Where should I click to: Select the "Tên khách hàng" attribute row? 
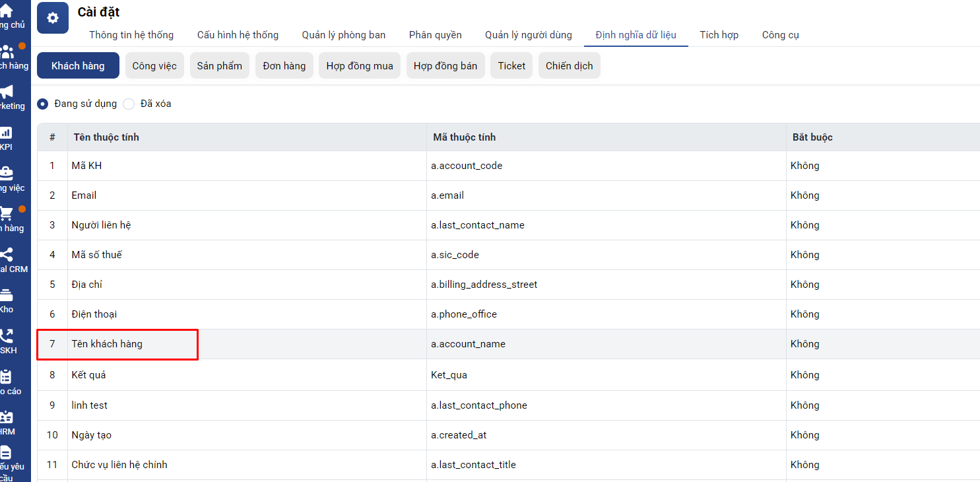(x=107, y=344)
